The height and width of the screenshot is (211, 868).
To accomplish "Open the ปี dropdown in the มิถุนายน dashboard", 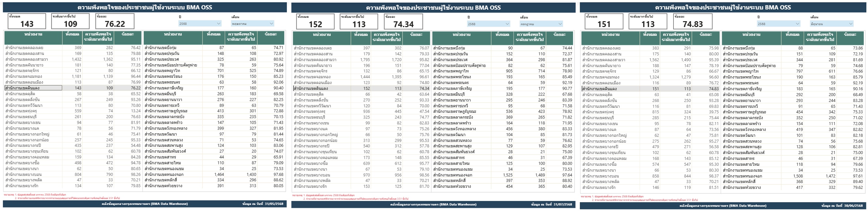I will pos(778,24).
